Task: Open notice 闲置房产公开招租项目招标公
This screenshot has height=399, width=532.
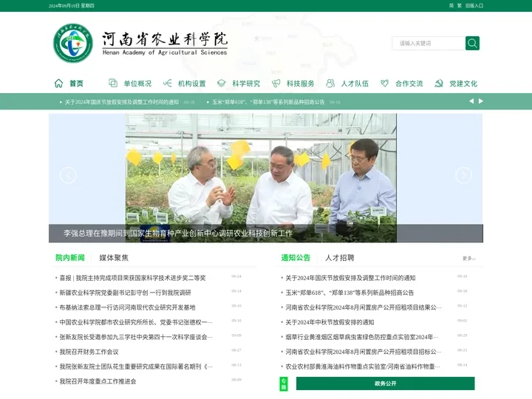Action: click(x=364, y=352)
